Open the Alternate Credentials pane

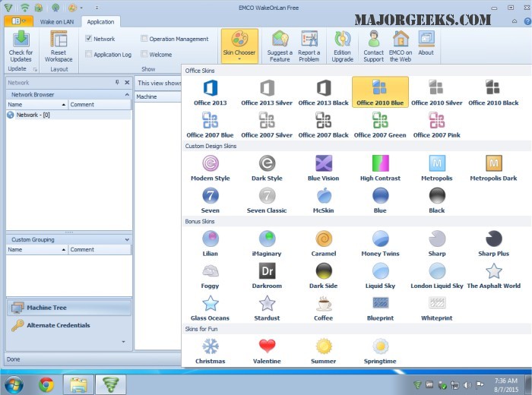[x=69, y=325]
